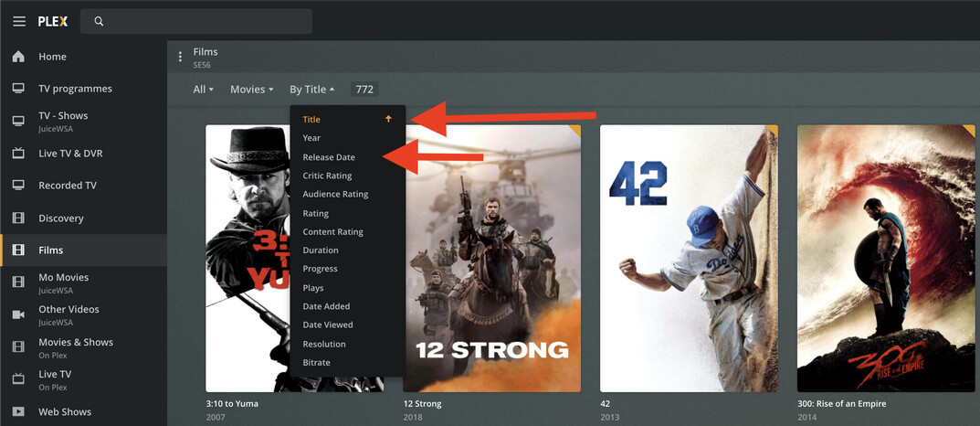
Task: Click the 3:10 to Yuma title text
Action: (x=232, y=403)
